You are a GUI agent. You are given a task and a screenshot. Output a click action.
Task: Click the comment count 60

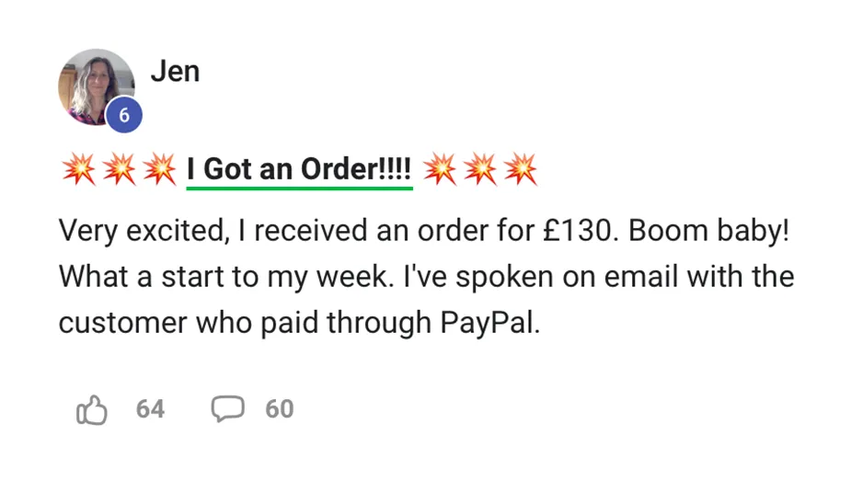tap(280, 409)
